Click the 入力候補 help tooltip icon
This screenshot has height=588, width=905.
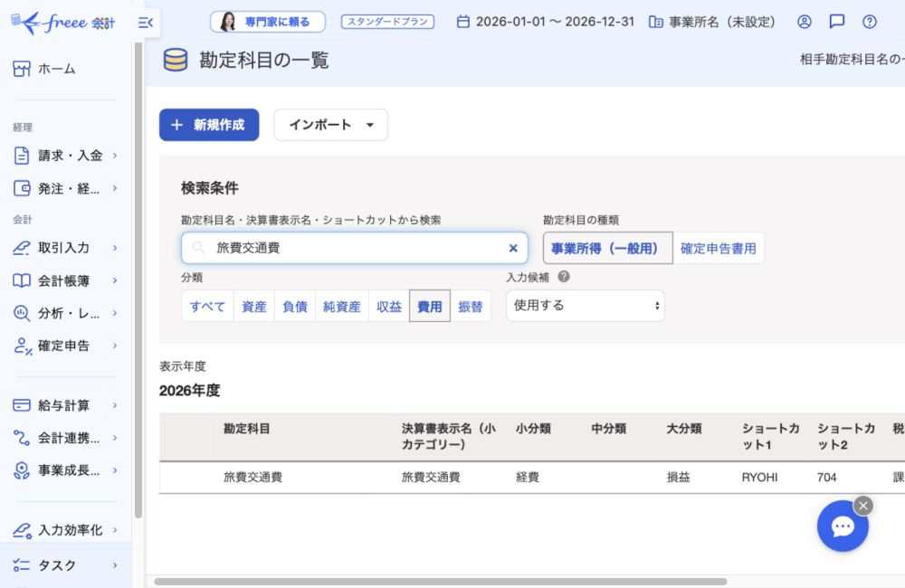(564, 277)
